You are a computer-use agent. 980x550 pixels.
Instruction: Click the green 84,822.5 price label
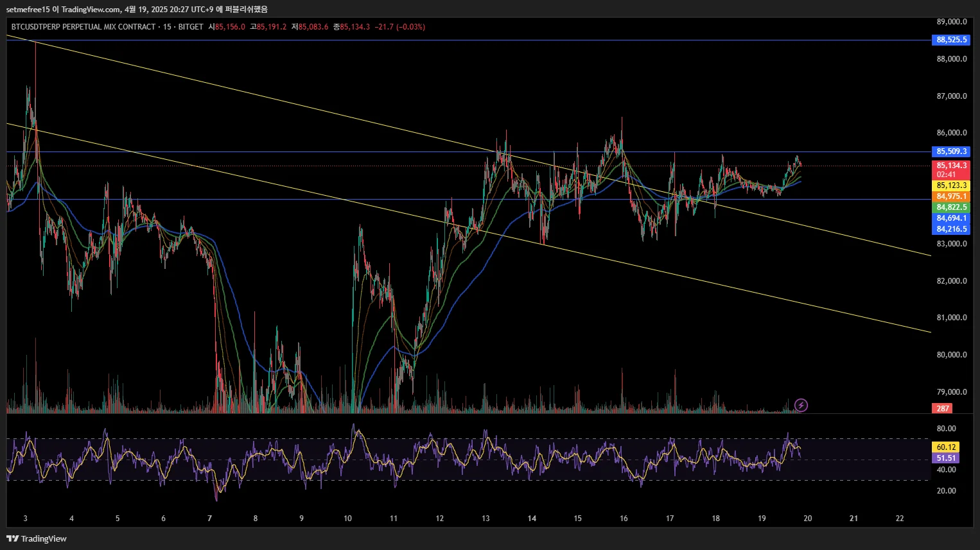pos(950,207)
